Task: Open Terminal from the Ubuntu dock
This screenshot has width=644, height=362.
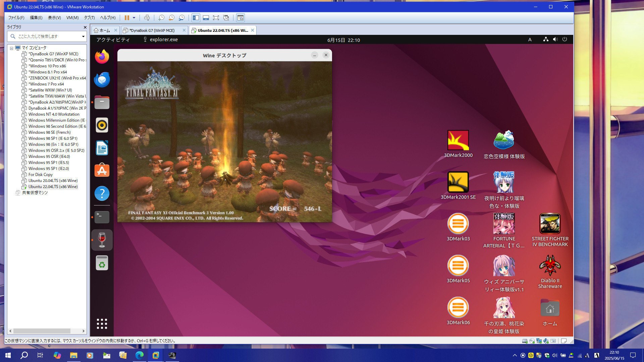Action: click(x=102, y=217)
